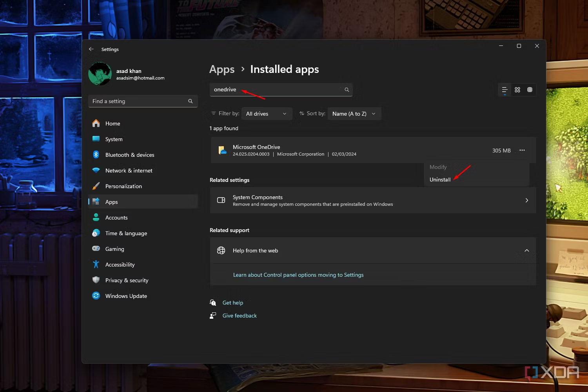This screenshot has width=588, height=392.
Task: Close the Settings window
Action: click(537, 46)
